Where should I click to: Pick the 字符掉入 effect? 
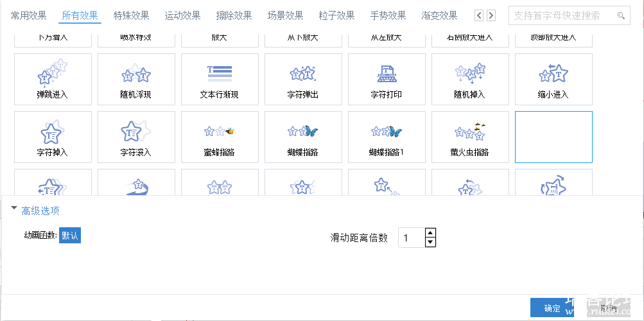pos(53,137)
